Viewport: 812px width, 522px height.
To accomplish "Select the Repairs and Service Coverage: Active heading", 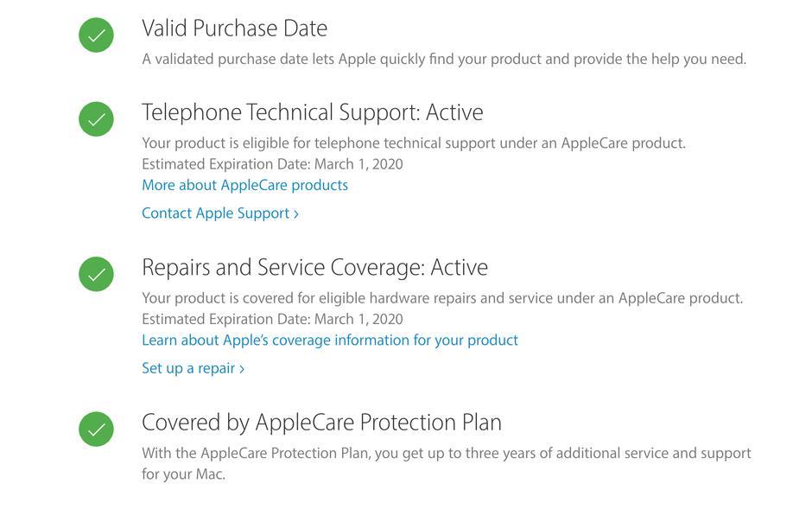I will point(314,268).
